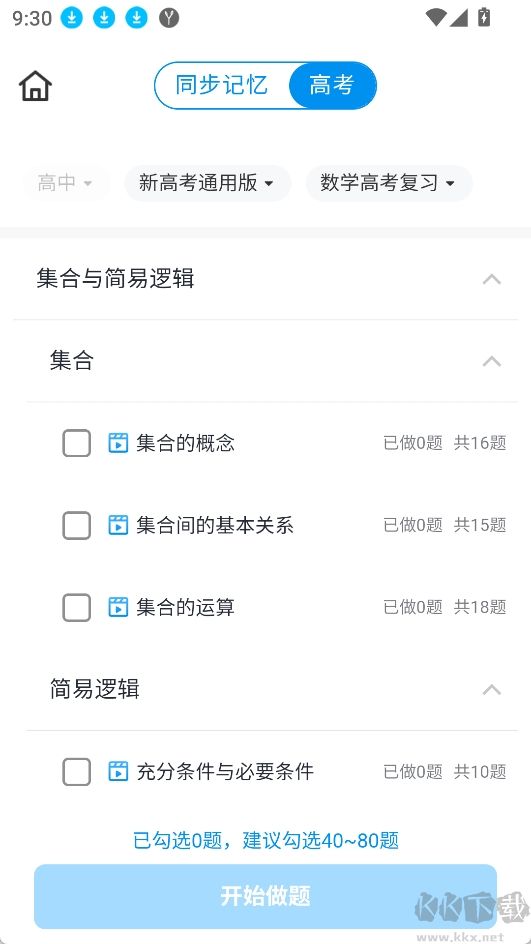Open video icon beside 集合间的基本关系
Viewport: 531px width, 944px height.
pos(118,525)
